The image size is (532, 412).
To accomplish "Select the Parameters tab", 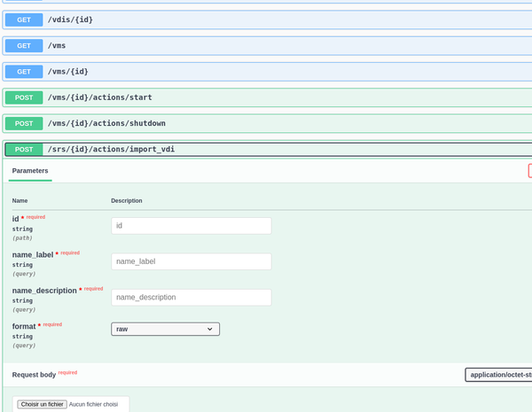I will tap(30, 170).
